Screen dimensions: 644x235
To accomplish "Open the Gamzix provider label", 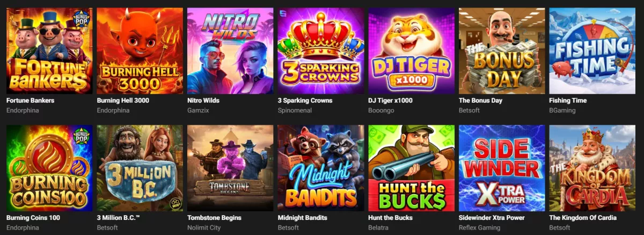I will (x=197, y=110).
